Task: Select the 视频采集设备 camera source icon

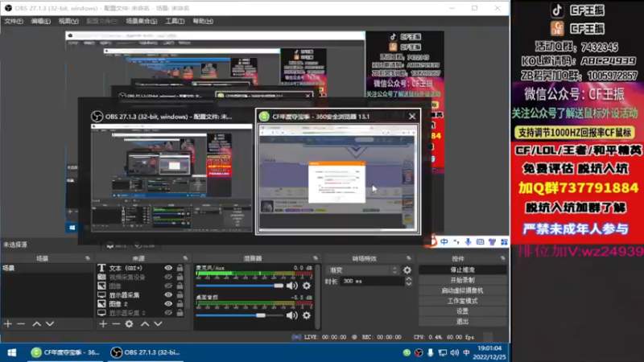Action: pos(101,277)
